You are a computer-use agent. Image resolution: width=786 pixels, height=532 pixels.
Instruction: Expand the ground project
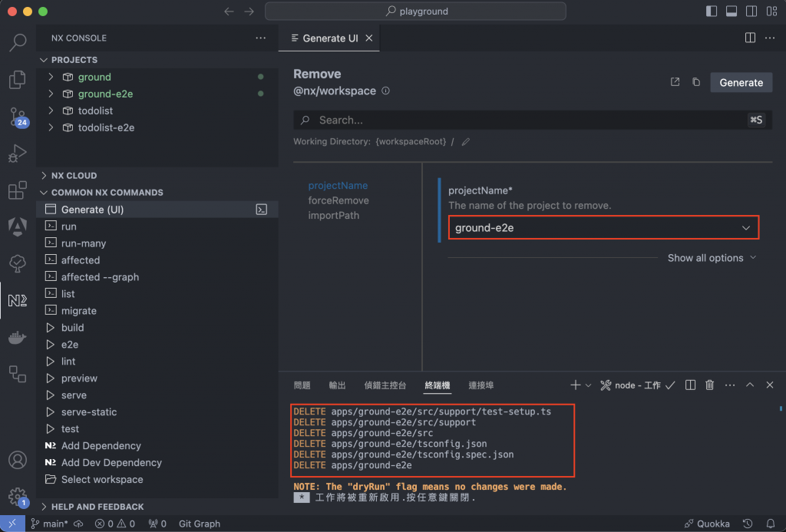coord(51,77)
